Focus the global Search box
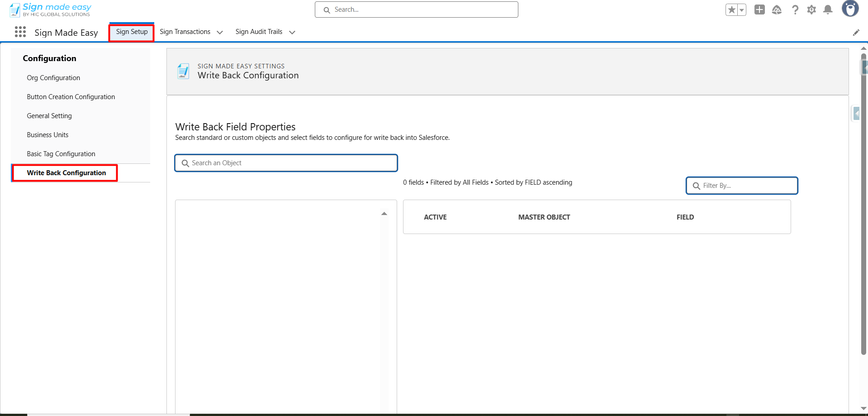 pos(417,10)
